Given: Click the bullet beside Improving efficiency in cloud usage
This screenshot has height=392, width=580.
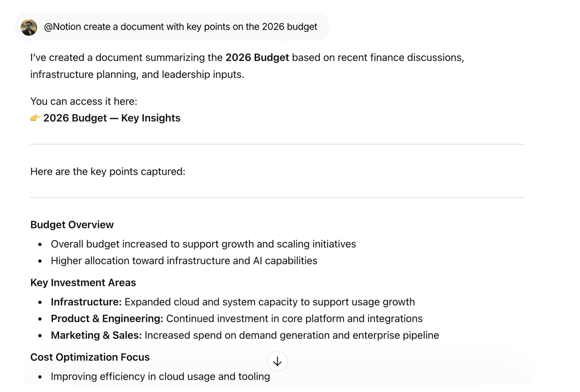Looking at the screenshot, I should click(40, 376).
